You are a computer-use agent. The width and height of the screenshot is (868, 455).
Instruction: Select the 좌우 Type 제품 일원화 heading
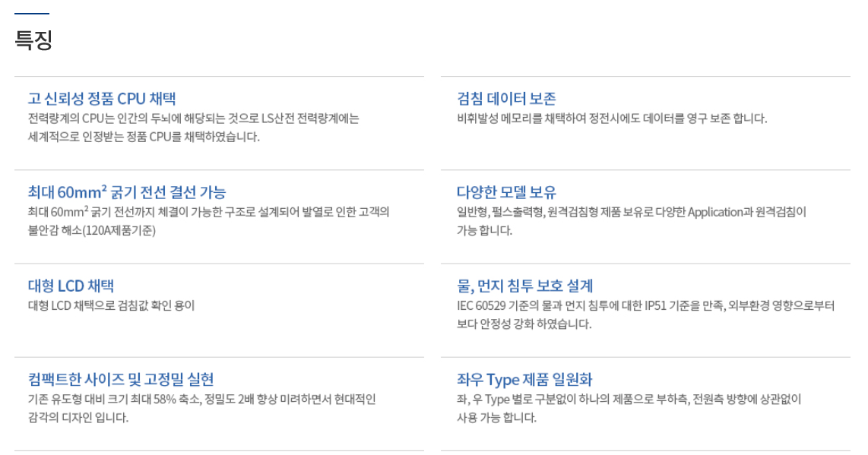524,379
